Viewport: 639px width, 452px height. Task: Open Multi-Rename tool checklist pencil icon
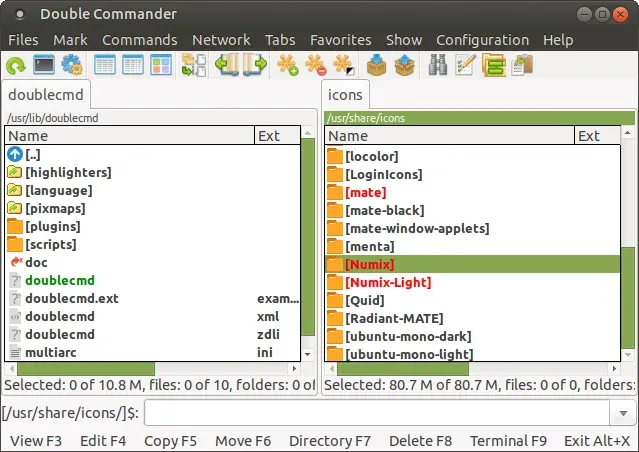(x=465, y=65)
